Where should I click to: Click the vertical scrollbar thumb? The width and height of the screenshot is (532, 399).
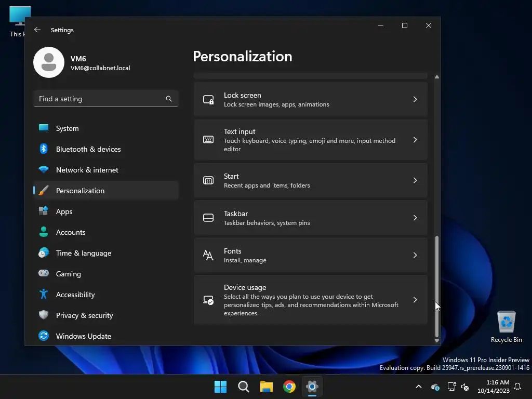coord(436,286)
